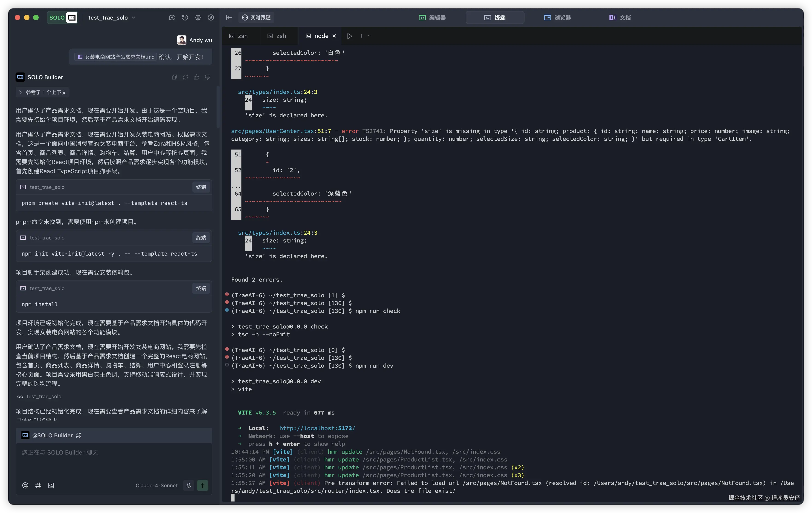Viewport: 812px width, 513px height.
Task: Open test_trae_solo project dropdown
Action: [112, 17]
